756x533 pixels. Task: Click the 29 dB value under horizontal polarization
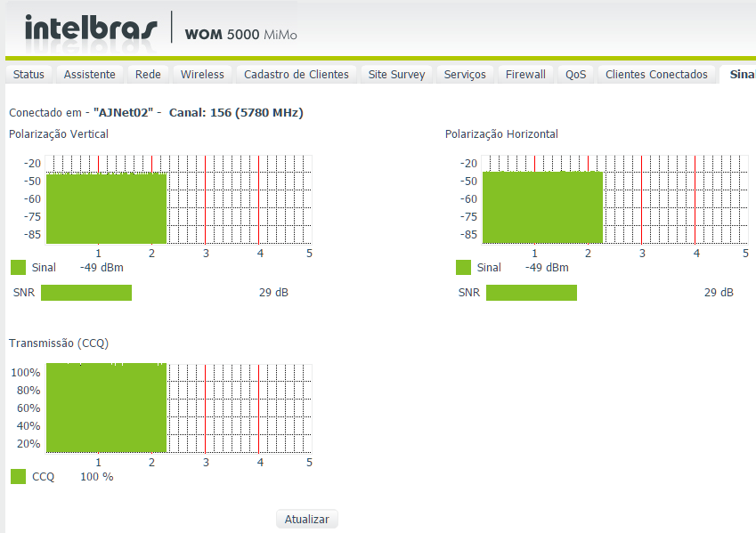click(719, 293)
